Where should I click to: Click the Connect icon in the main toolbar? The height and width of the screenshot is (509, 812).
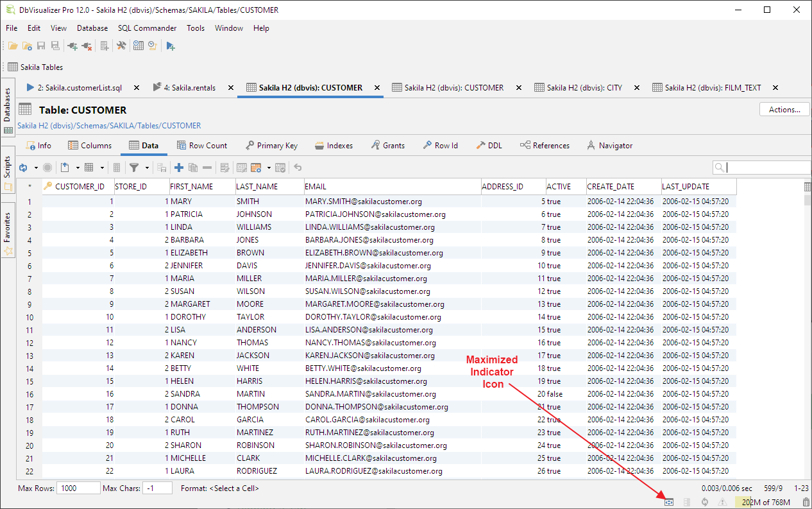click(x=72, y=46)
